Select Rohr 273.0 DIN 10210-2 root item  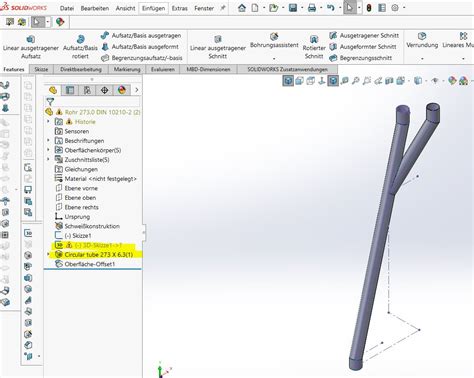(93, 112)
